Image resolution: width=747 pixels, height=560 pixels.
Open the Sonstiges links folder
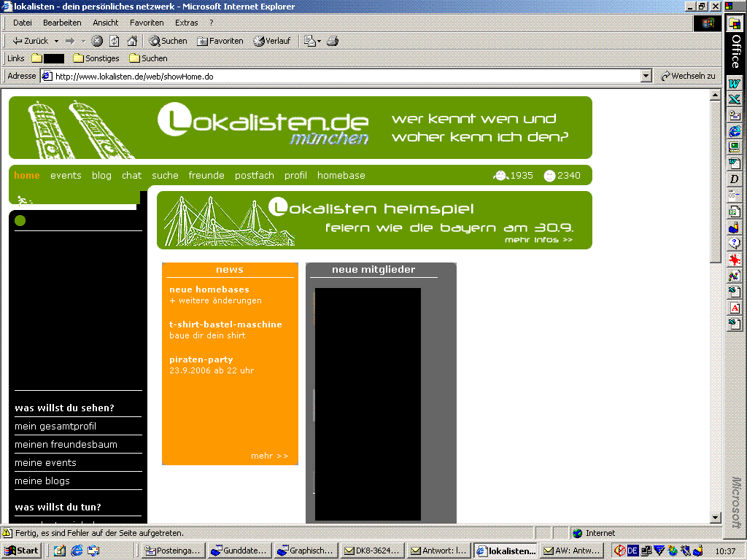96,58
